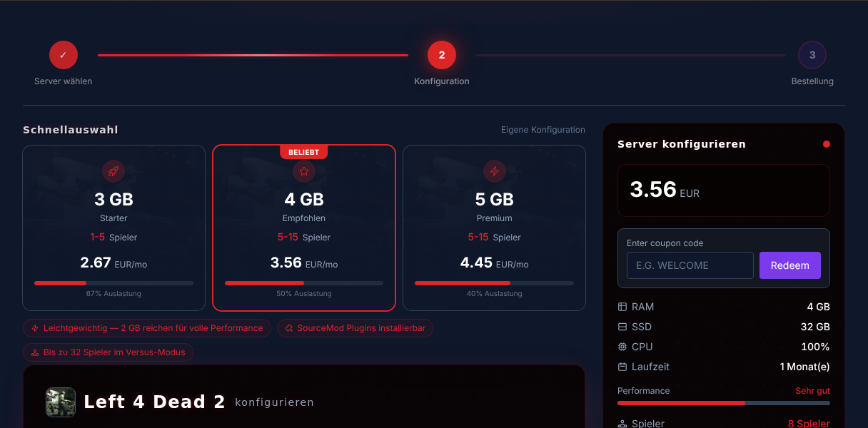Click the 3.56 EUR total price box
This screenshot has width=868, height=428.
724,190
